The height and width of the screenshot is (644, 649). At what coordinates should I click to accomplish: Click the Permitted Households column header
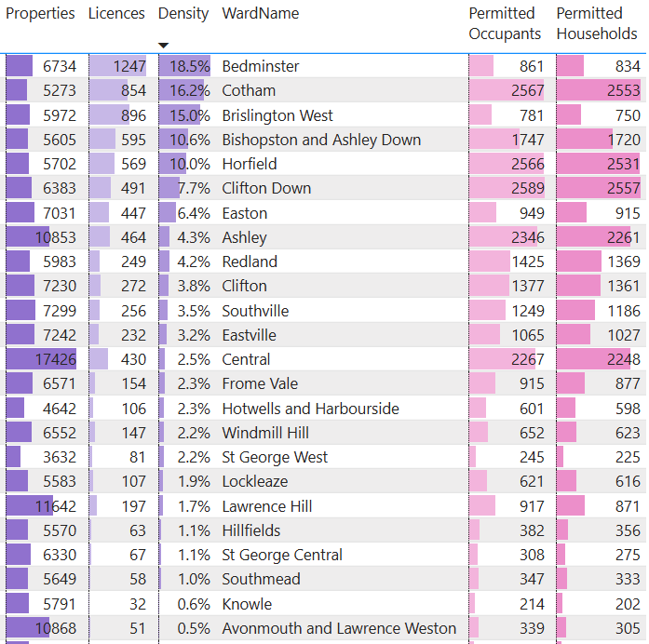(597, 23)
